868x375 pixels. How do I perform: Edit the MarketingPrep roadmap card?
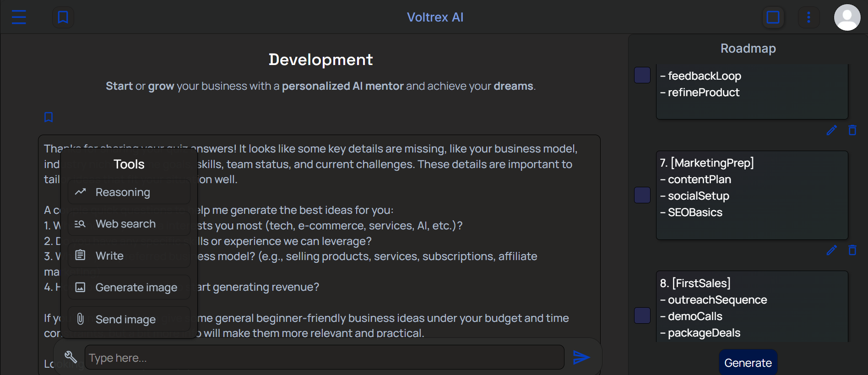click(x=831, y=250)
